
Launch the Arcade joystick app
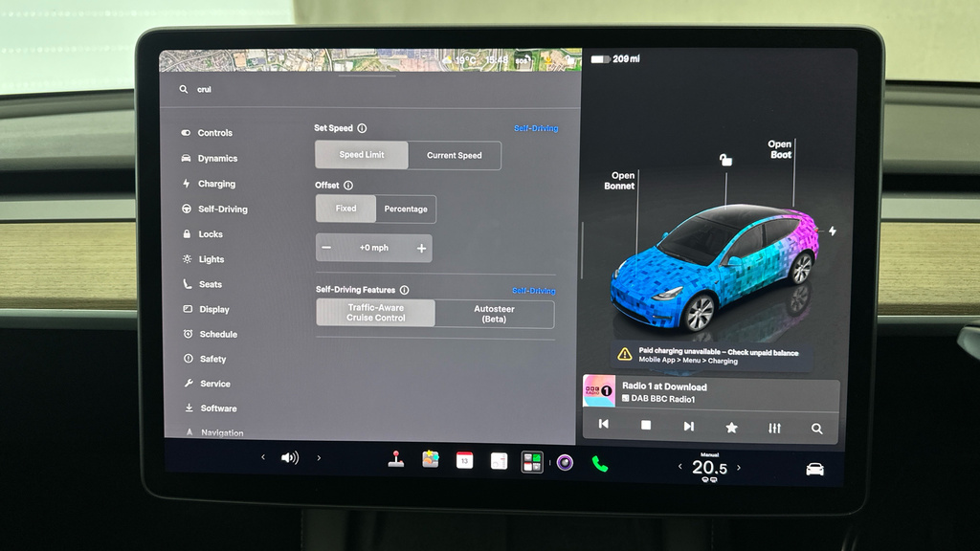point(395,459)
